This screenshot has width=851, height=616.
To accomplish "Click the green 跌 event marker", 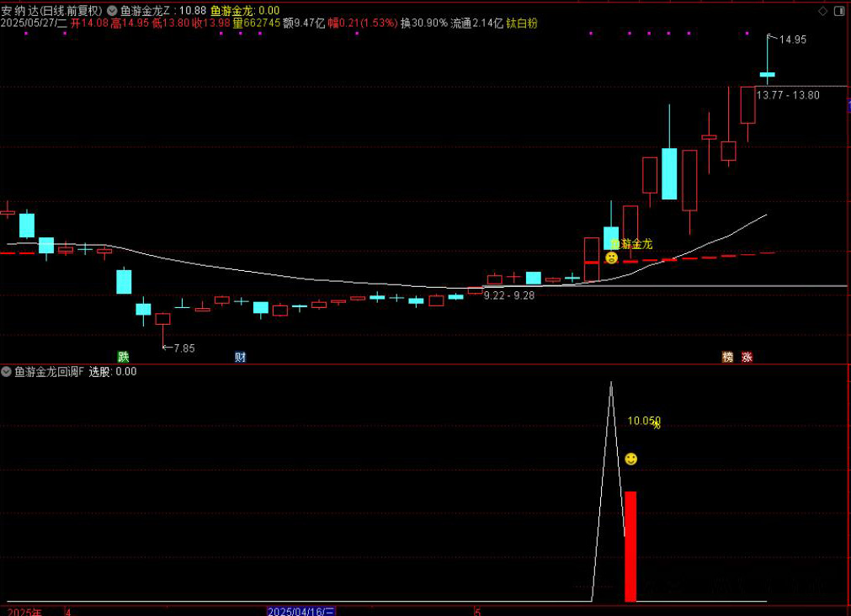I will 124,357.
